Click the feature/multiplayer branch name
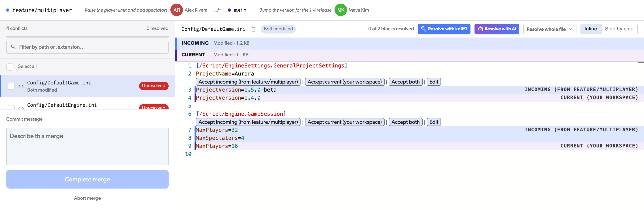This screenshot has width=644, height=210. click(x=42, y=10)
